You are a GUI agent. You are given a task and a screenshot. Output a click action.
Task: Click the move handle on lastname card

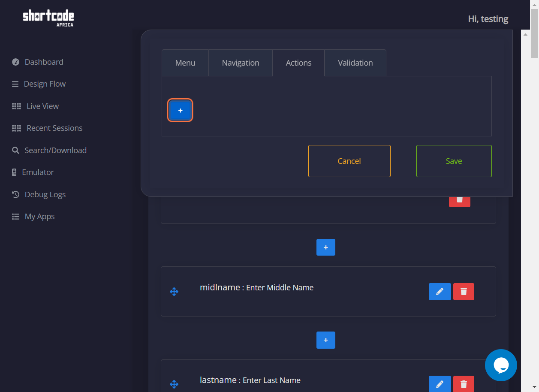pyautogui.click(x=174, y=384)
